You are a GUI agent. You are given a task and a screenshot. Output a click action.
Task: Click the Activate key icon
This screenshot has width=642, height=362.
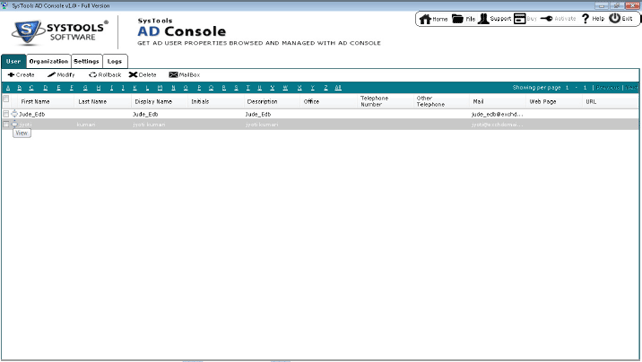pos(547,19)
